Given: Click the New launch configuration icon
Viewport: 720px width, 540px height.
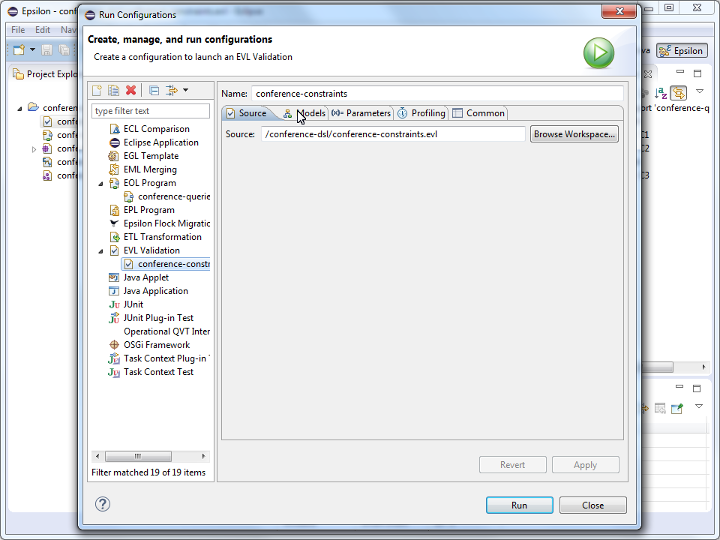Looking at the screenshot, I should coord(97,90).
